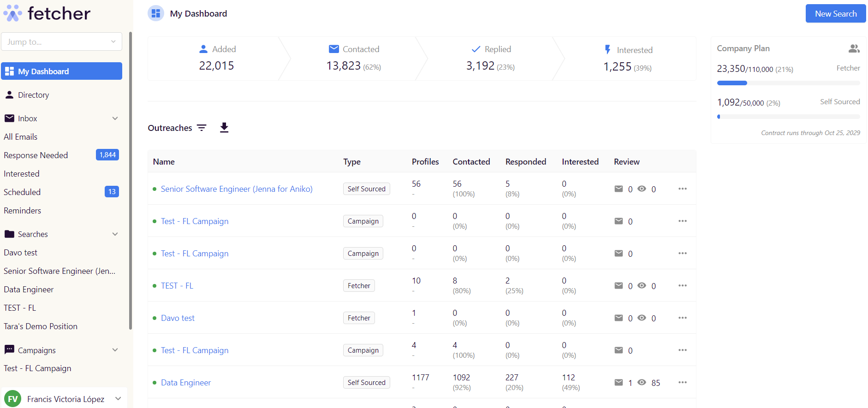
Task: Click the My Dashboard header icon
Action: [156, 13]
